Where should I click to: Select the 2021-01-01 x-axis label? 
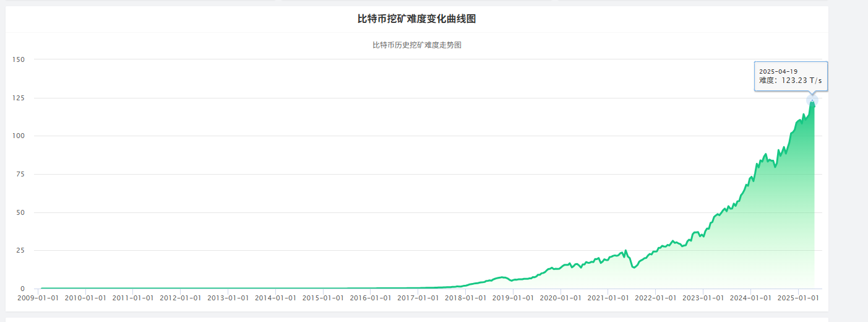click(x=608, y=298)
